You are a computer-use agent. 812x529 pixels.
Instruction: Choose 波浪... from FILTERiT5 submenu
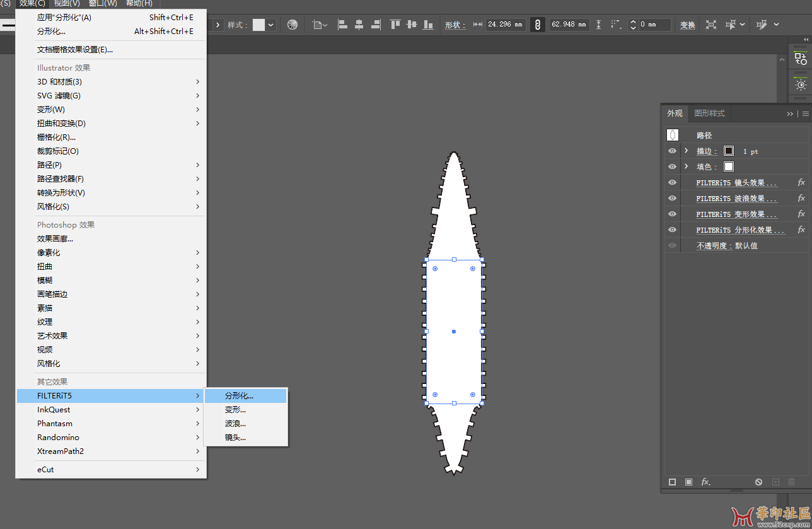pos(246,424)
